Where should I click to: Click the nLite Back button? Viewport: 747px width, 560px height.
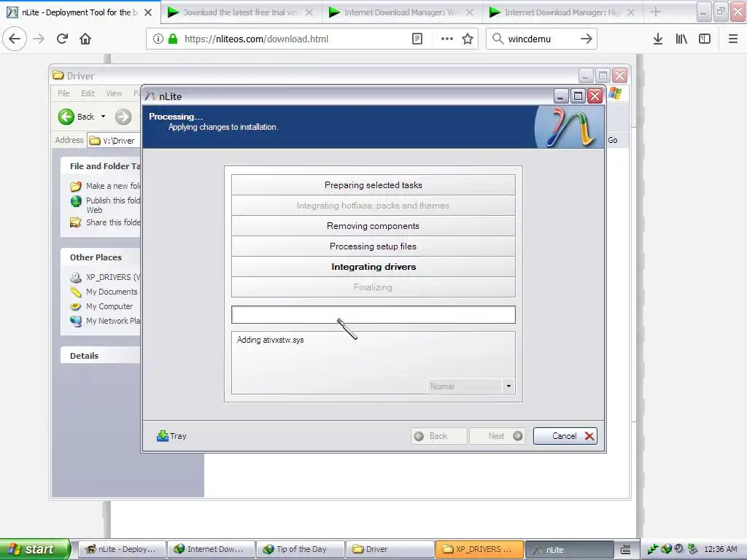pyautogui.click(x=438, y=436)
